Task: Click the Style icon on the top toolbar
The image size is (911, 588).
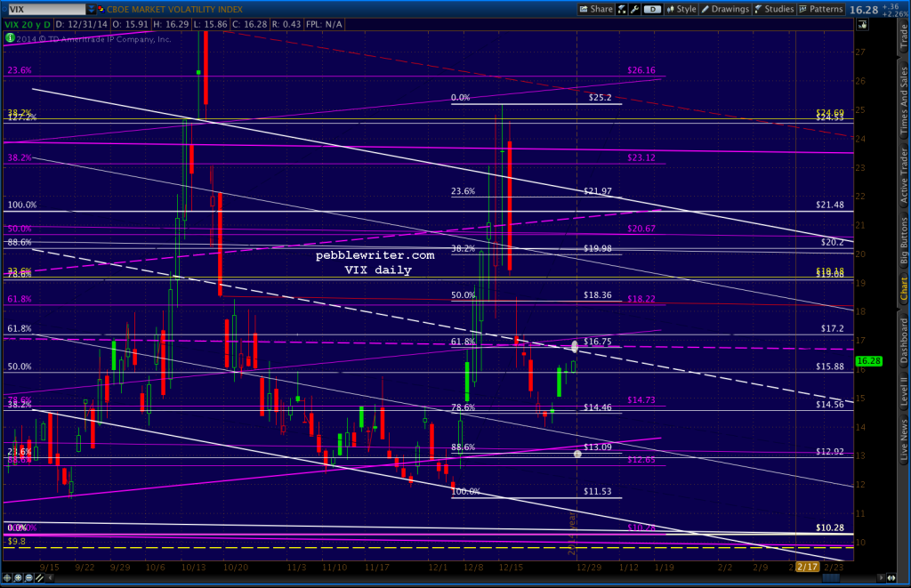Action: tap(683, 9)
